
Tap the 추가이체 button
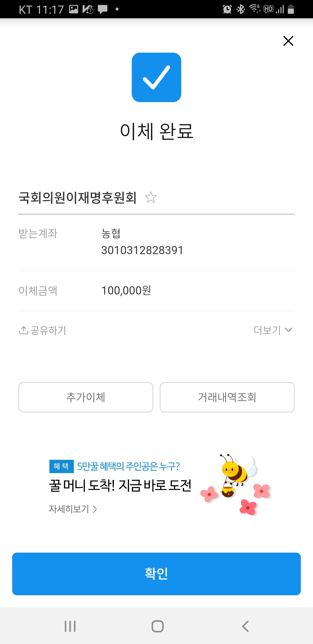(x=86, y=397)
